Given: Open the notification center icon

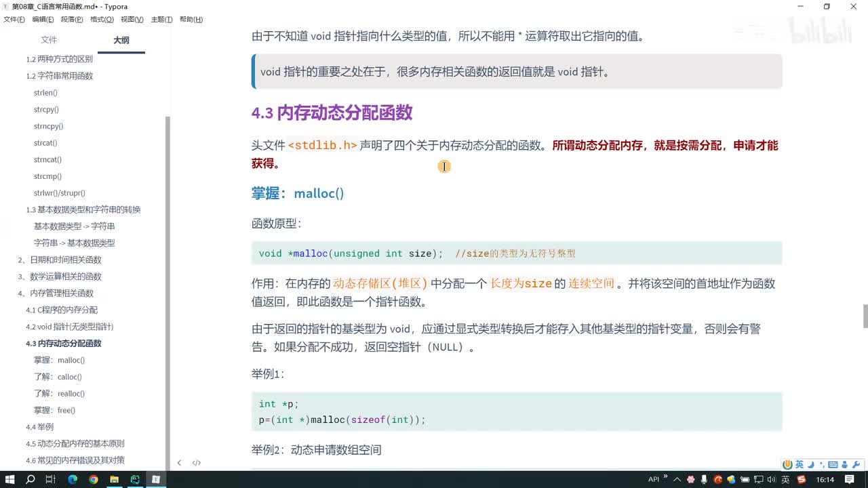Looking at the screenshot, I should (850, 479).
